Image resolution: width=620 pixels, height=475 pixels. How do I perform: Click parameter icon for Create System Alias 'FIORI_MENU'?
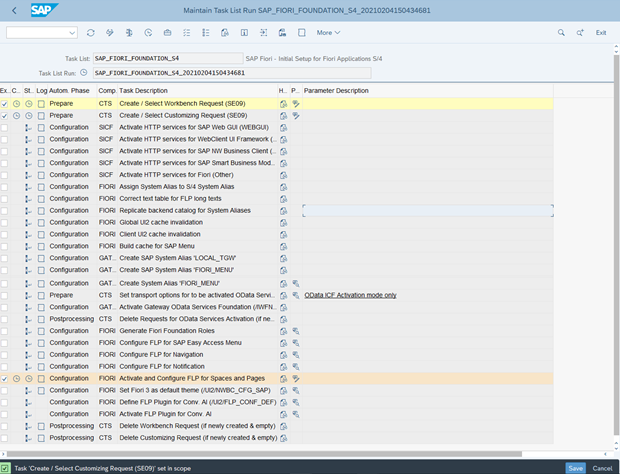pos(296,283)
